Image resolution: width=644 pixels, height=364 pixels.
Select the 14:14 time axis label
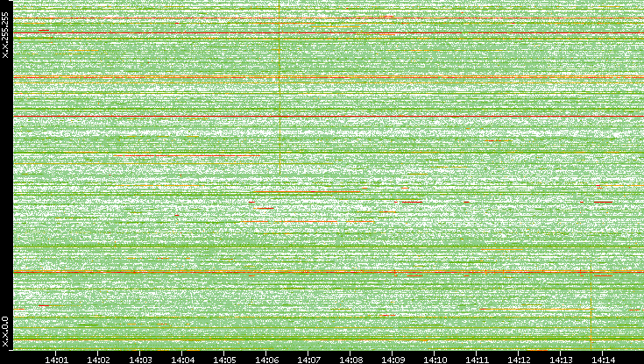click(x=604, y=360)
